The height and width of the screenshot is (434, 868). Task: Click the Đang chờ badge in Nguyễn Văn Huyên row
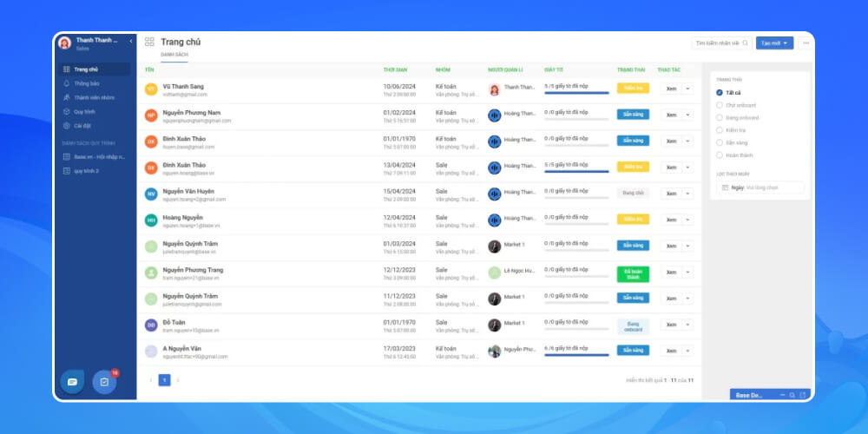click(633, 194)
